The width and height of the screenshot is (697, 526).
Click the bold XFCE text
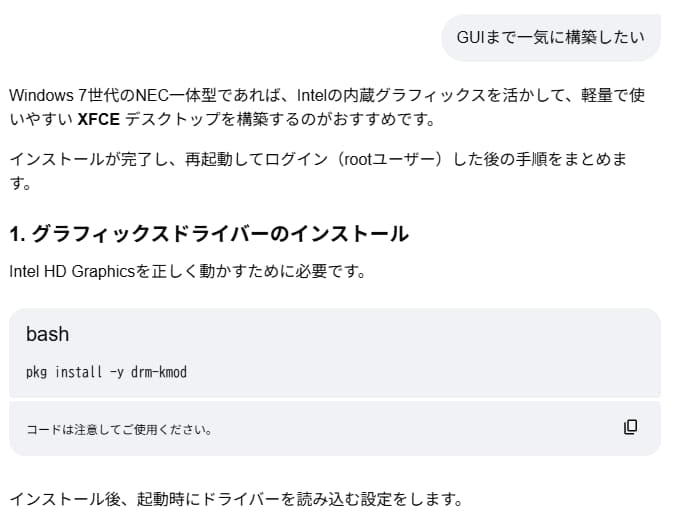pyautogui.click(x=100, y=120)
